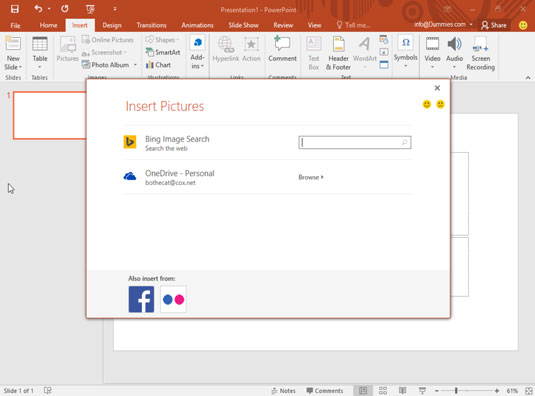535x396 pixels.
Task: Open the View tab
Action: point(314,25)
